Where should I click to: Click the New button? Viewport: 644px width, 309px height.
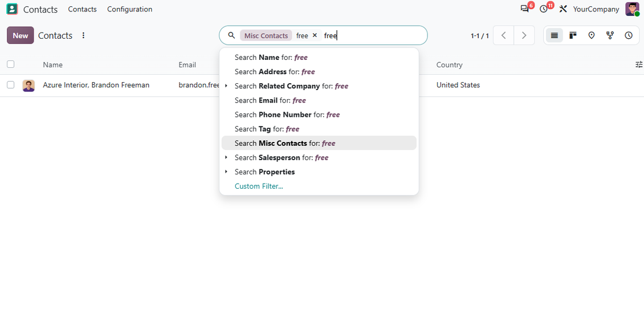[20, 35]
